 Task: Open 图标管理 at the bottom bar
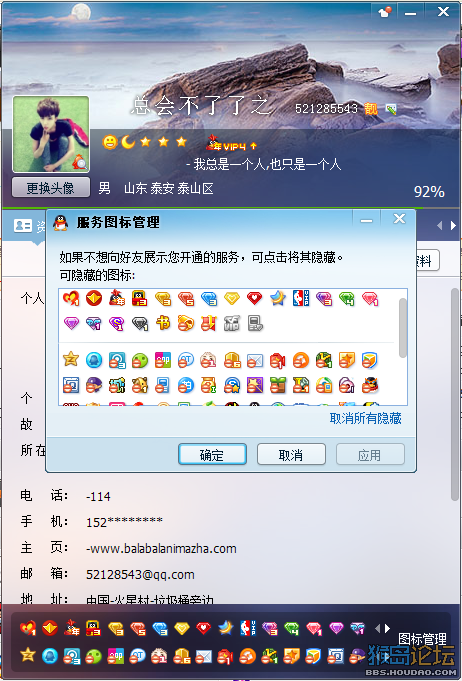coord(422,639)
